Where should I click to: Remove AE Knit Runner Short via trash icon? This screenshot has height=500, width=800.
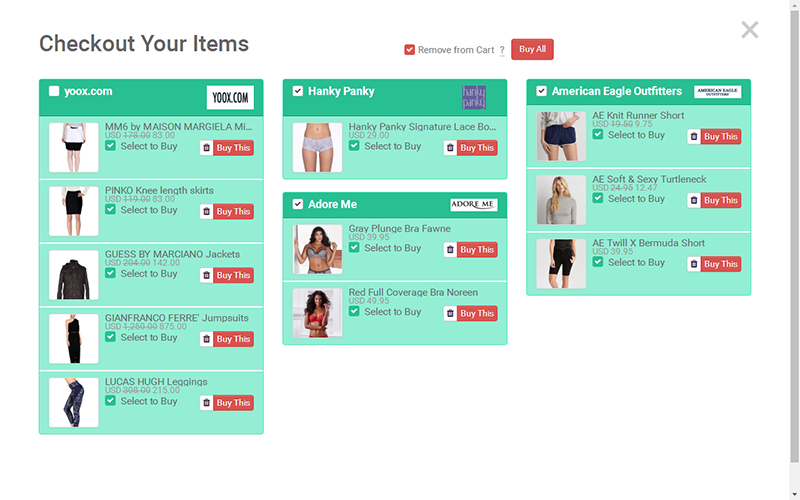[x=694, y=137]
